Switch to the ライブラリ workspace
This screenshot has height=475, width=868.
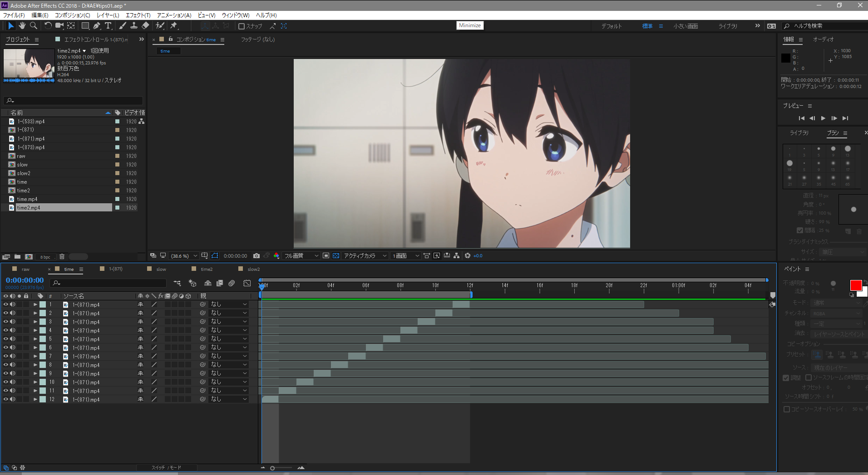728,26
